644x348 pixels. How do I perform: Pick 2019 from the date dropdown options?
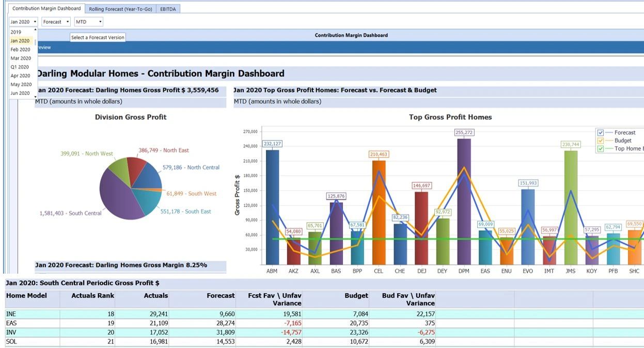coord(15,31)
